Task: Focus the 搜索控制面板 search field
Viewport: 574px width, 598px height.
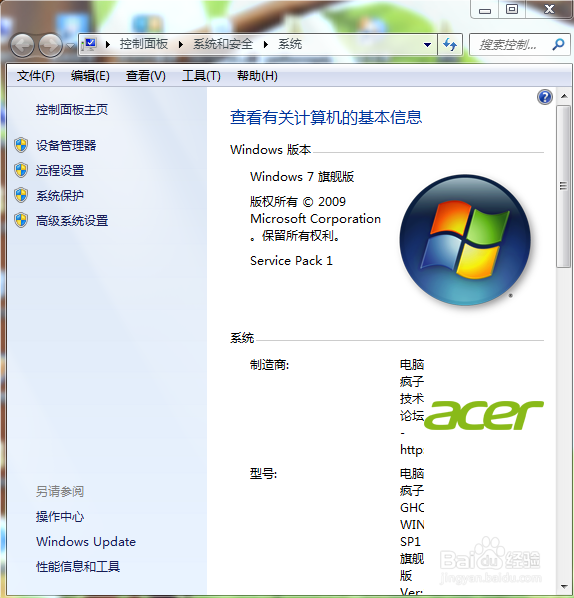Action: (x=509, y=45)
